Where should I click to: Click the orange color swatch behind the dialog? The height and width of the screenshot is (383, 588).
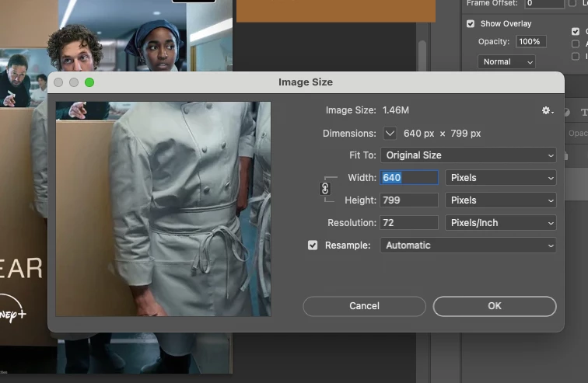(336, 11)
